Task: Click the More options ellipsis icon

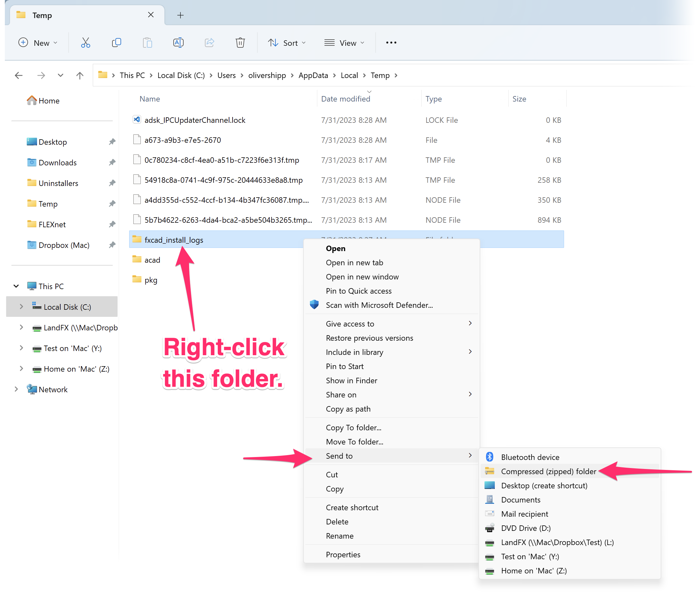Action: click(390, 43)
